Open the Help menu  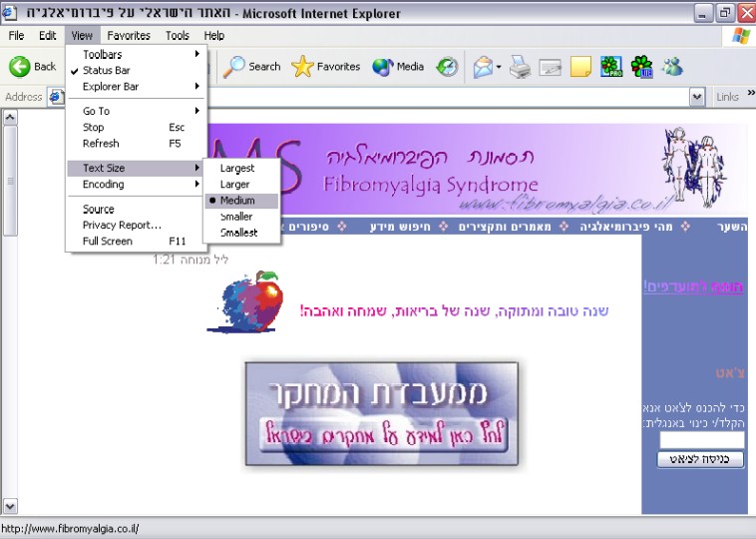(214, 36)
